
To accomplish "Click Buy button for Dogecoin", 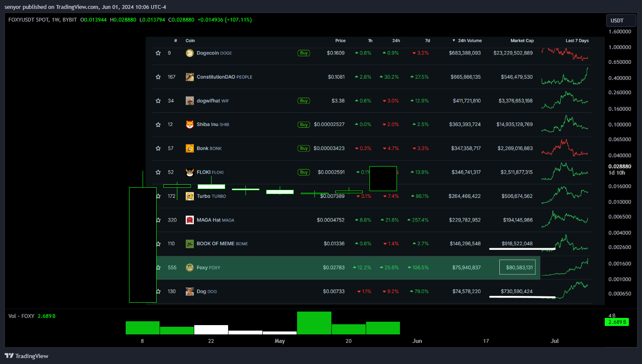I will click(304, 53).
